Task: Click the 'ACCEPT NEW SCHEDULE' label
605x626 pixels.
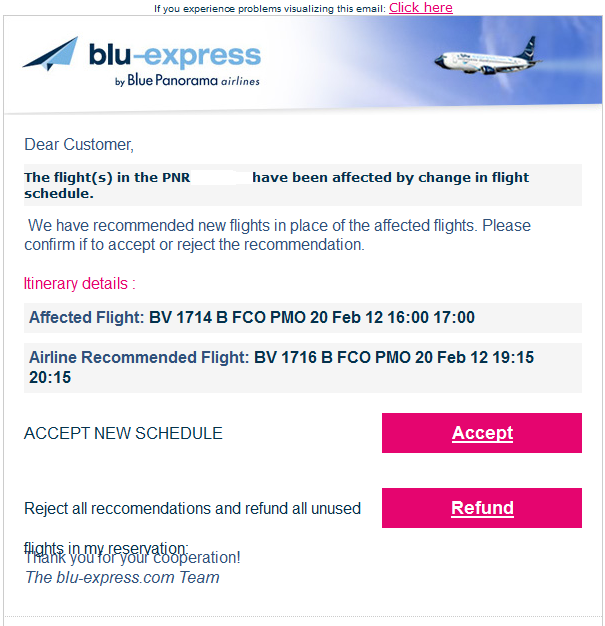Action: pos(123,434)
